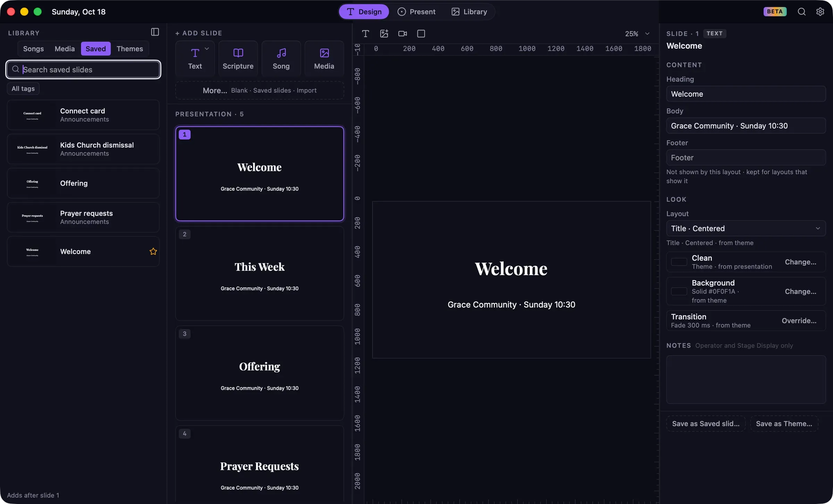Collapse the Library sidebar panel icon
Image resolution: width=833 pixels, height=504 pixels.
[x=155, y=32]
